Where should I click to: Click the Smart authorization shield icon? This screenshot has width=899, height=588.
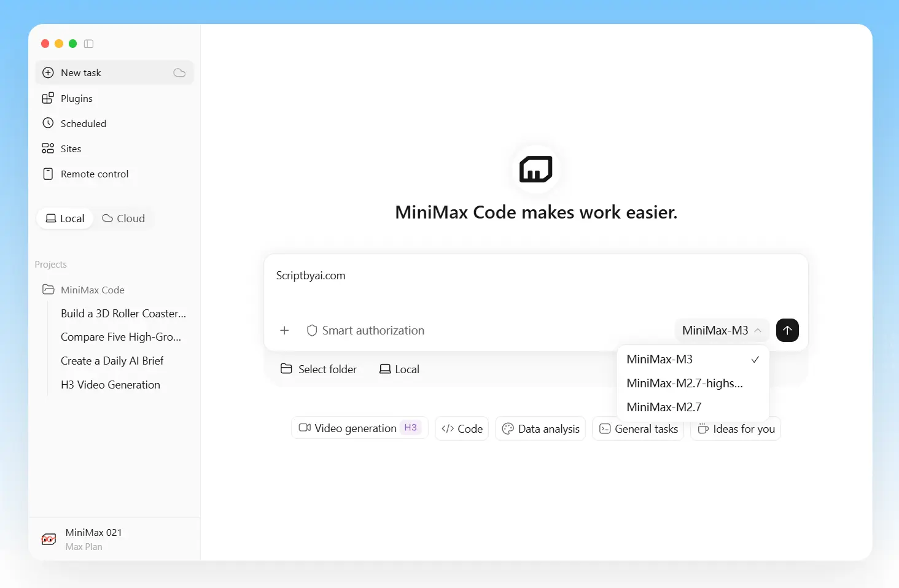pos(312,330)
